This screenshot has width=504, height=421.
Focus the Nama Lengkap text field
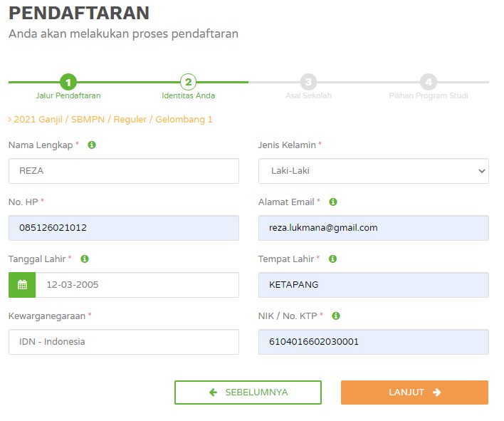124,171
